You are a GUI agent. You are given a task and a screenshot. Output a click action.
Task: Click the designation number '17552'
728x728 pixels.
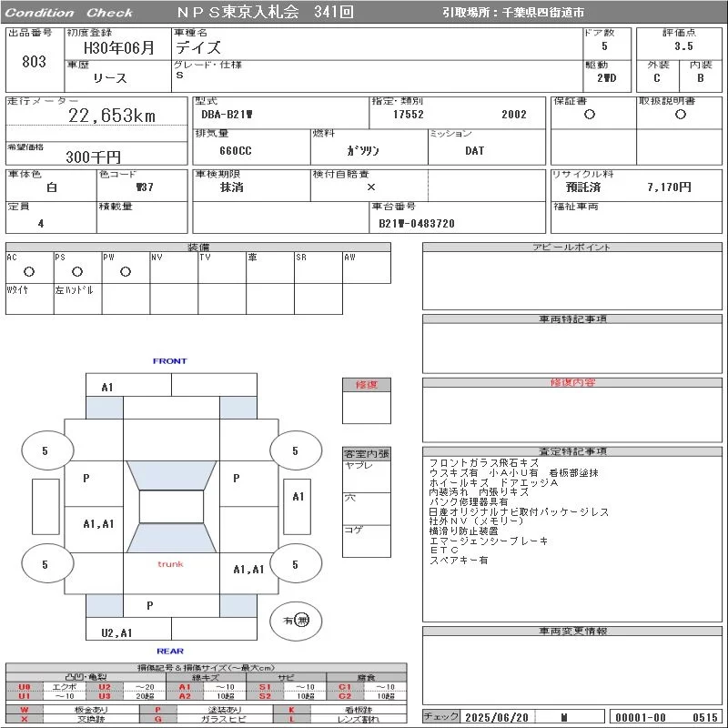click(x=409, y=115)
